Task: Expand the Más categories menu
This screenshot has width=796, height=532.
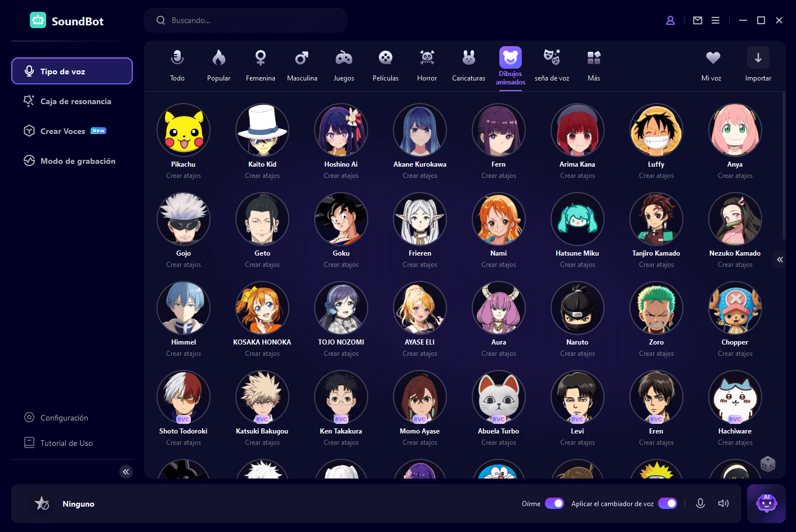Action: click(x=594, y=65)
